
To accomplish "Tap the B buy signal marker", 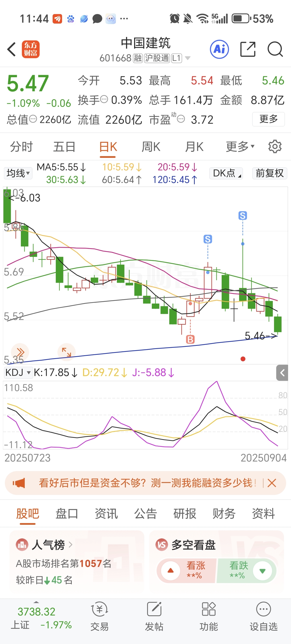I will click(190, 339).
